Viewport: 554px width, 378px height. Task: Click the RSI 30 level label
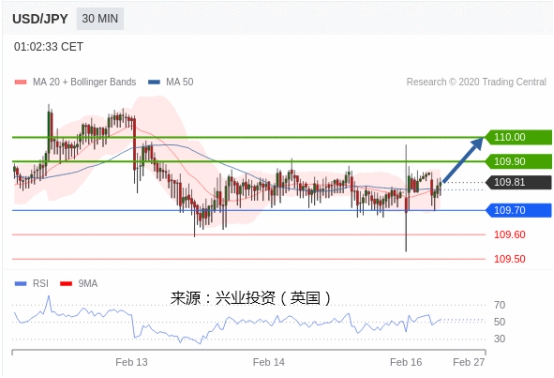499,339
